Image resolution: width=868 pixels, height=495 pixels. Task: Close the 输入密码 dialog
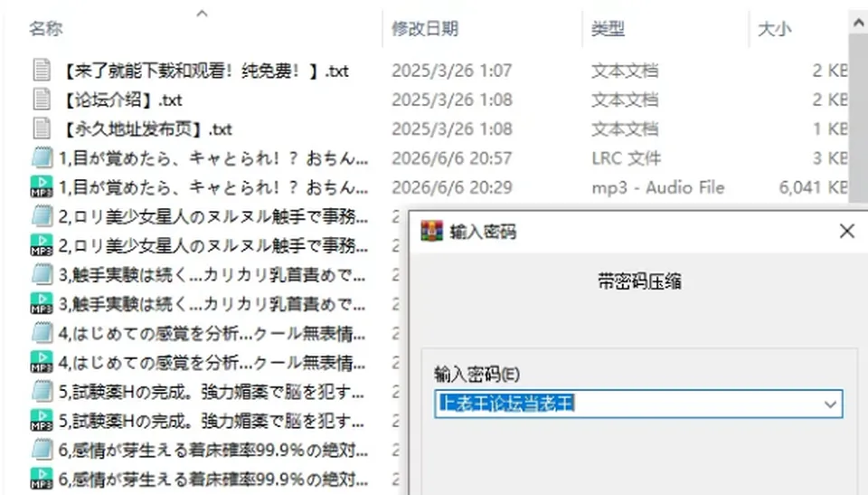(x=847, y=231)
